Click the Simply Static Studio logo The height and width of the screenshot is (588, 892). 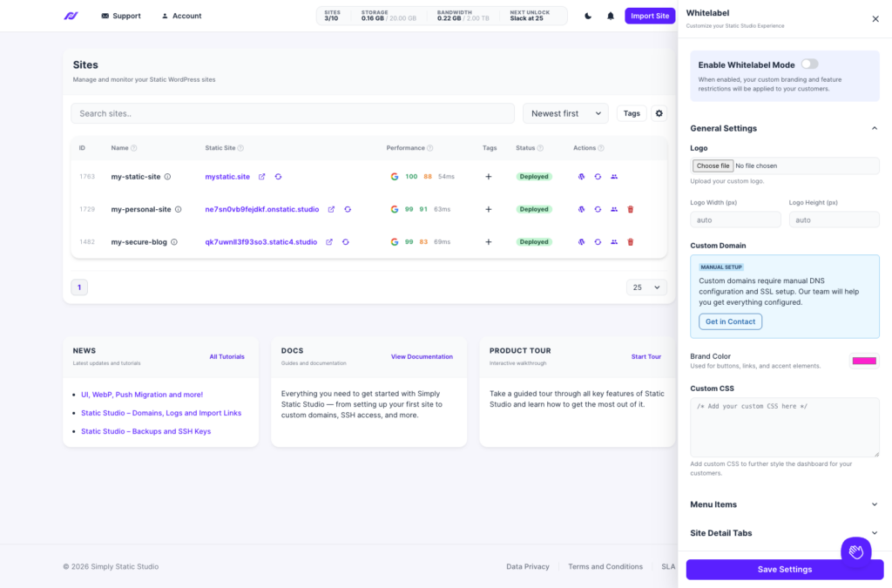pyautogui.click(x=71, y=16)
